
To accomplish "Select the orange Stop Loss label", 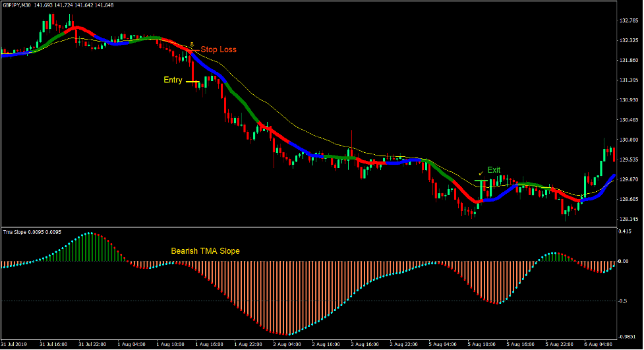I will tap(218, 49).
